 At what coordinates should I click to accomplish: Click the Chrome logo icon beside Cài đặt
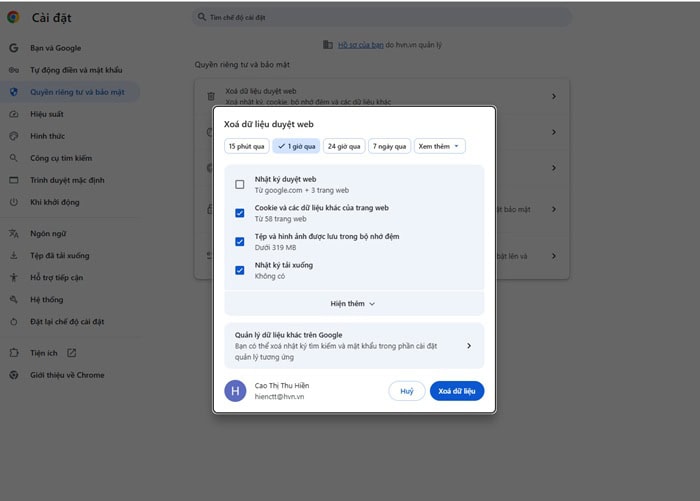tap(13, 17)
